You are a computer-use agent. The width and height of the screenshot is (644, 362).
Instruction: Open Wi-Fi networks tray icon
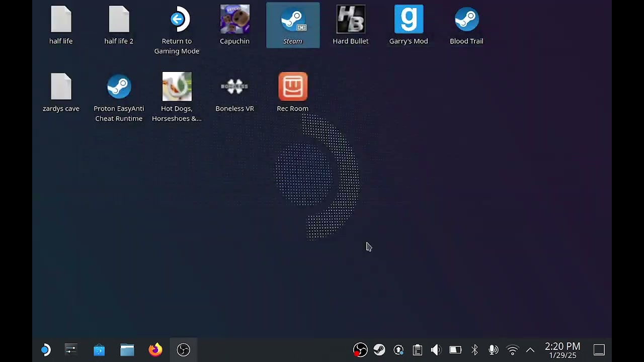[x=512, y=350]
